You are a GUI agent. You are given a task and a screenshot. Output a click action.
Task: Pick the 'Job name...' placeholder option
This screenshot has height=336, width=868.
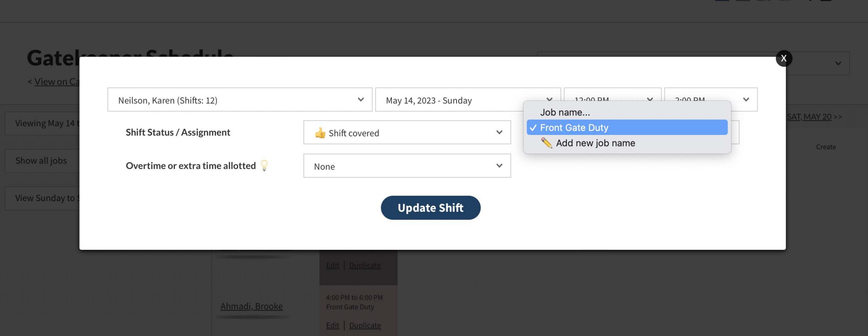565,112
